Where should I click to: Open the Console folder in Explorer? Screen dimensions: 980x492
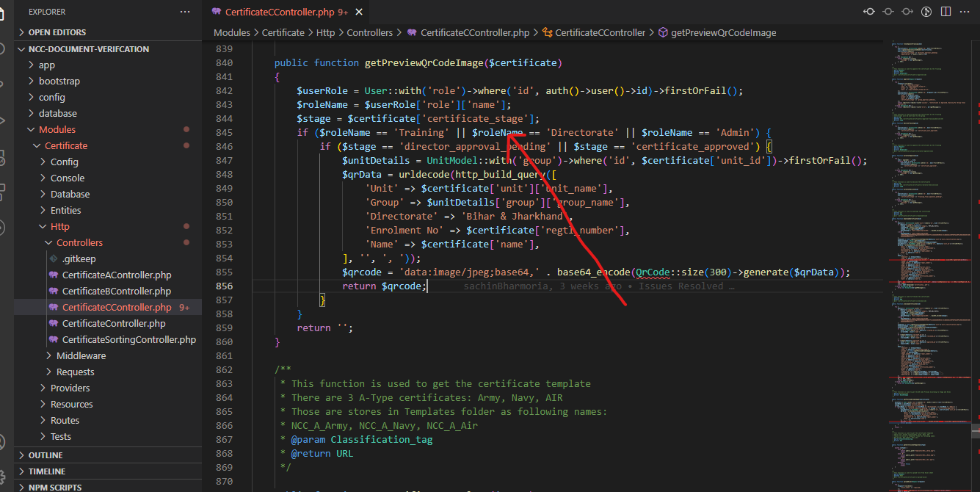point(68,178)
